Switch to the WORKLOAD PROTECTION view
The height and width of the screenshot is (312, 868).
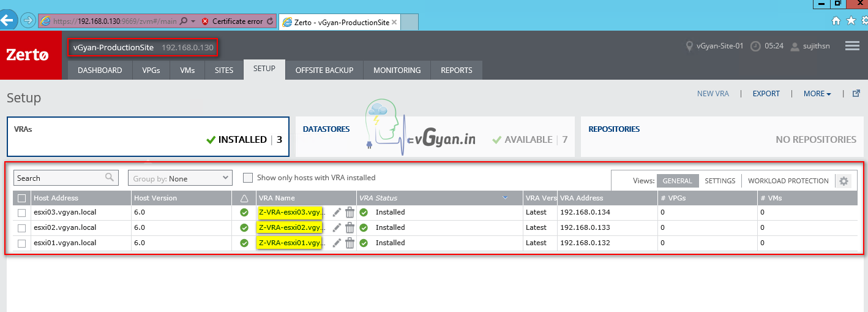click(788, 181)
